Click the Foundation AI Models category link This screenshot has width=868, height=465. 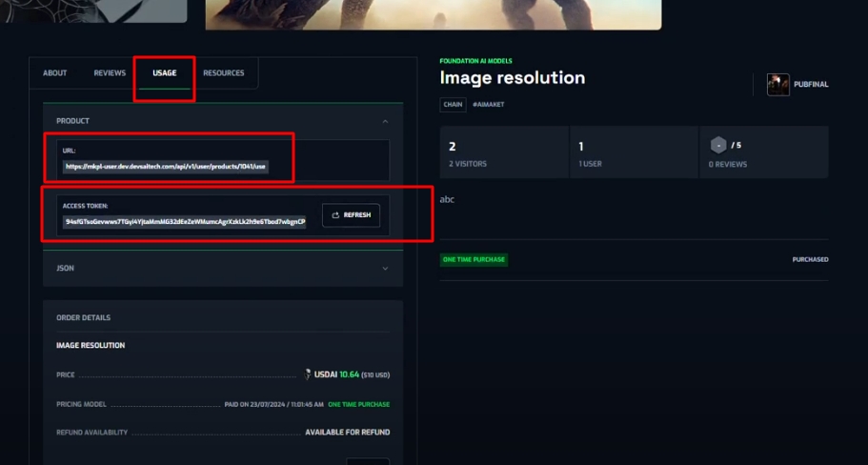[475, 61]
